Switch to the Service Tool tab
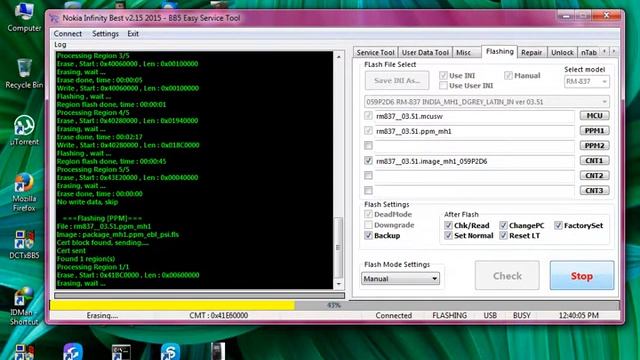This screenshot has width=640, height=360. 375,53
